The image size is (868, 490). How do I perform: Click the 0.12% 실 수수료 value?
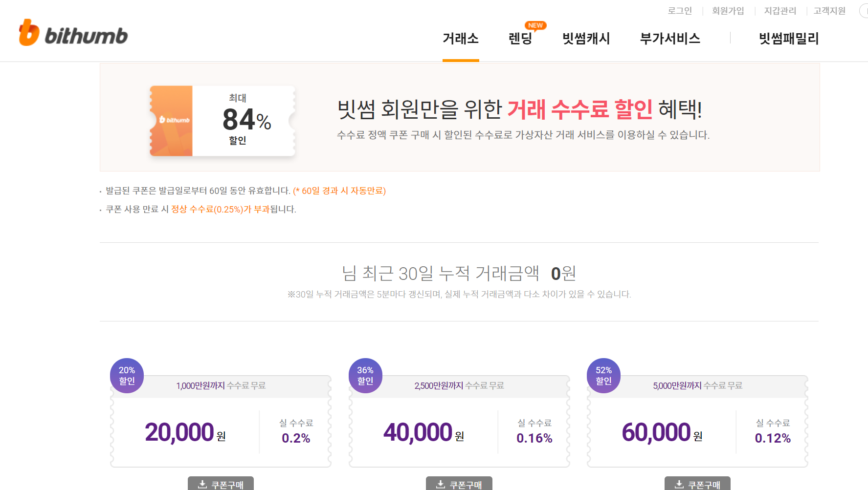tap(773, 438)
